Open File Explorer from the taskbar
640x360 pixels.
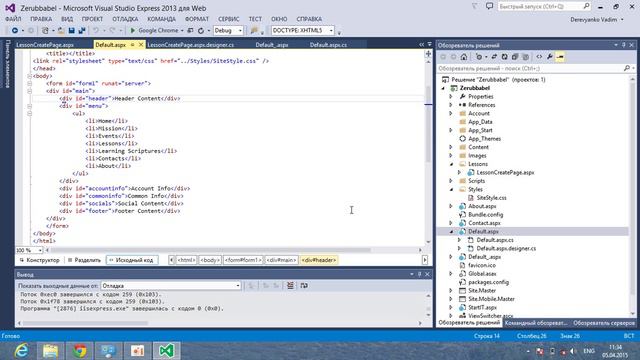pos(51,351)
